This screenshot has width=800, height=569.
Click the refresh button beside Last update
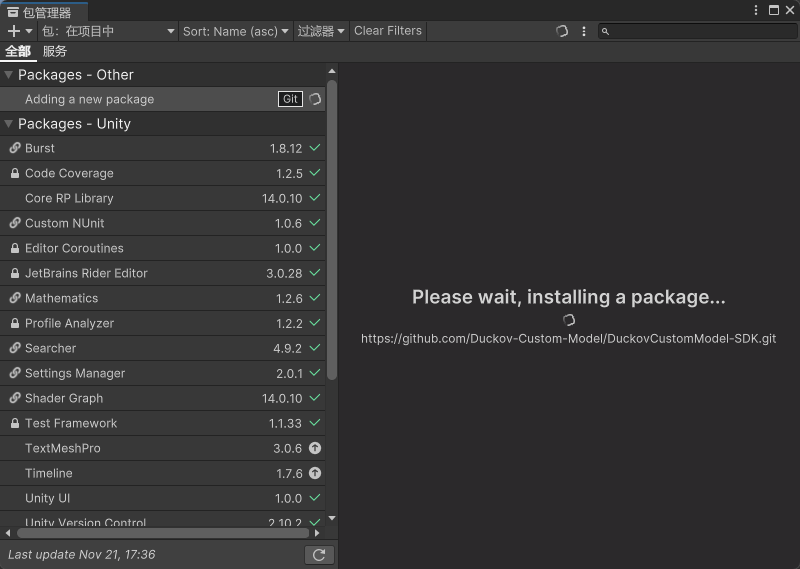pos(319,555)
